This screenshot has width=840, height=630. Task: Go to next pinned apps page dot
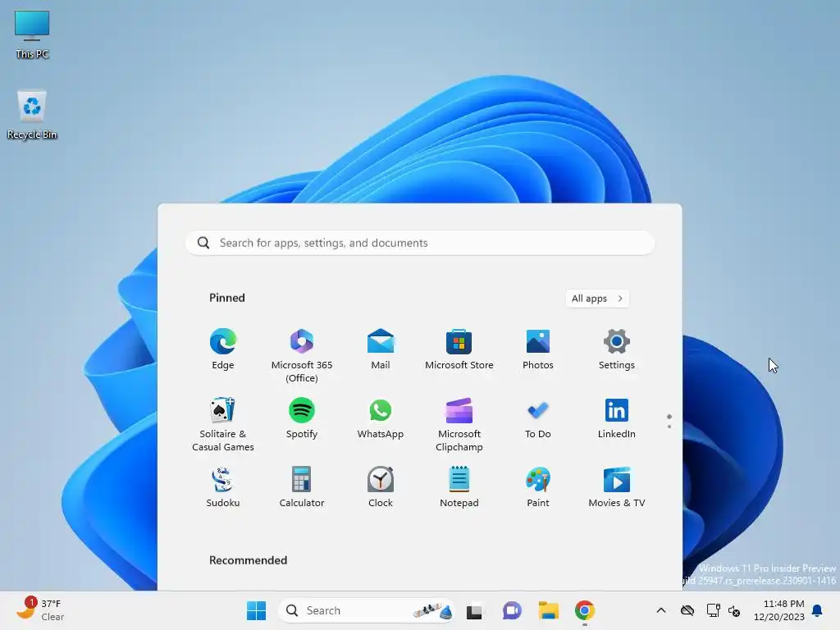pos(669,427)
